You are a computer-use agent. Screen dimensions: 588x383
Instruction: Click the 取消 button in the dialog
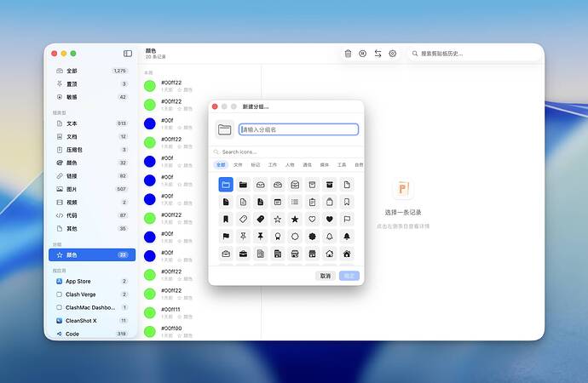(326, 276)
